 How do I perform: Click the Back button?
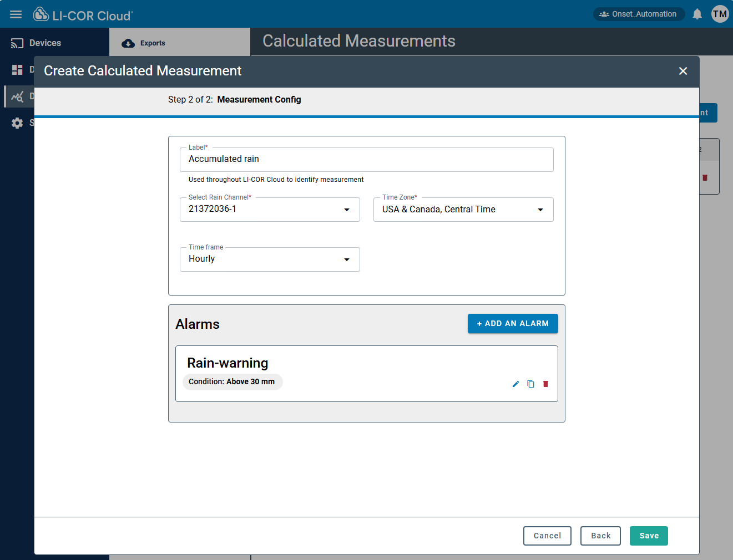tap(600, 536)
